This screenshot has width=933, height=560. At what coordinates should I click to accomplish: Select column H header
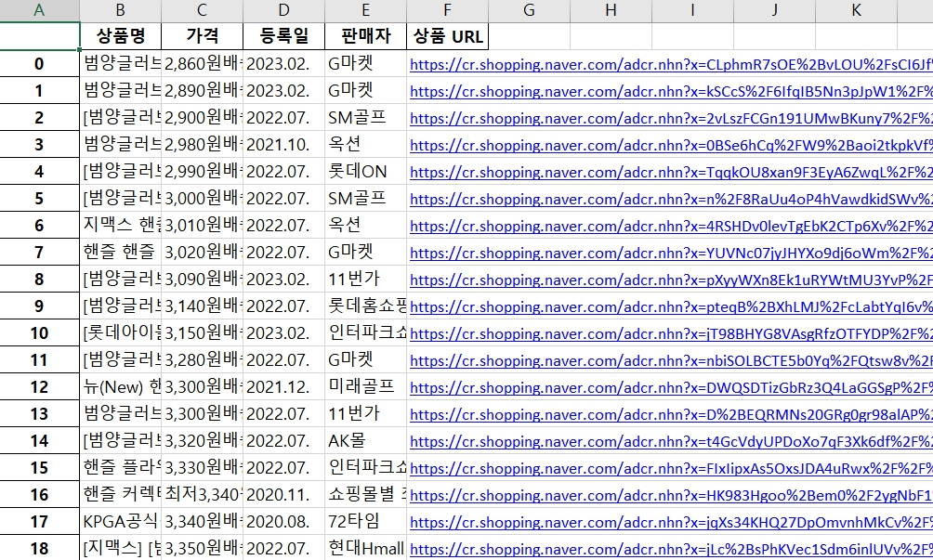(x=611, y=11)
